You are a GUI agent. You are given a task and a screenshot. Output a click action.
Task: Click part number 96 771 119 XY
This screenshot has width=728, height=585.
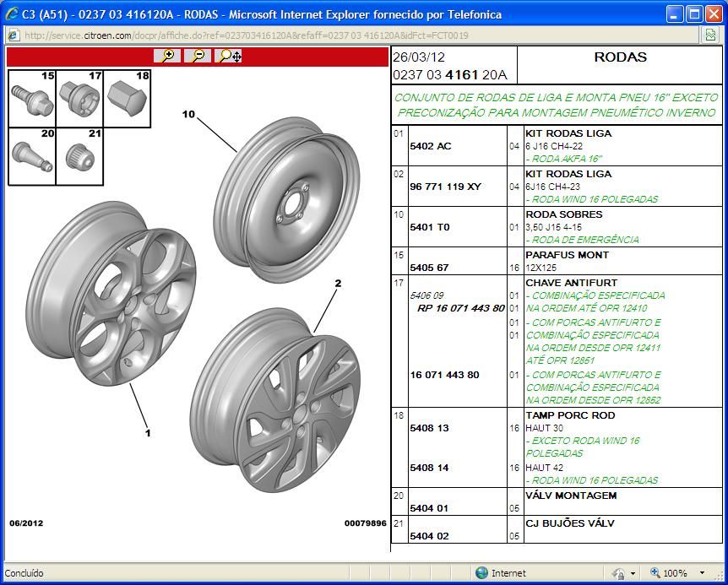[445, 187]
